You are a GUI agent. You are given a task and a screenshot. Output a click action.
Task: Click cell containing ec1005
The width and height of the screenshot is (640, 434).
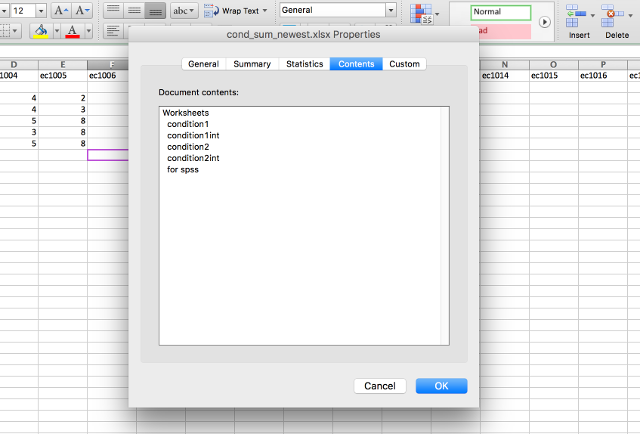(x=63, y=76)
